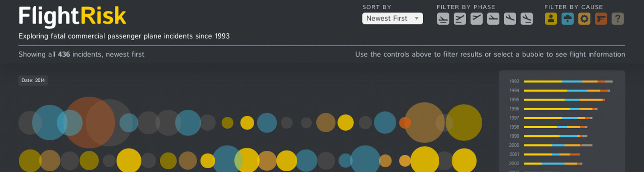644x172 pixels.
Task: Expand sort options via dropdown arrow
Action: [417, 18]
